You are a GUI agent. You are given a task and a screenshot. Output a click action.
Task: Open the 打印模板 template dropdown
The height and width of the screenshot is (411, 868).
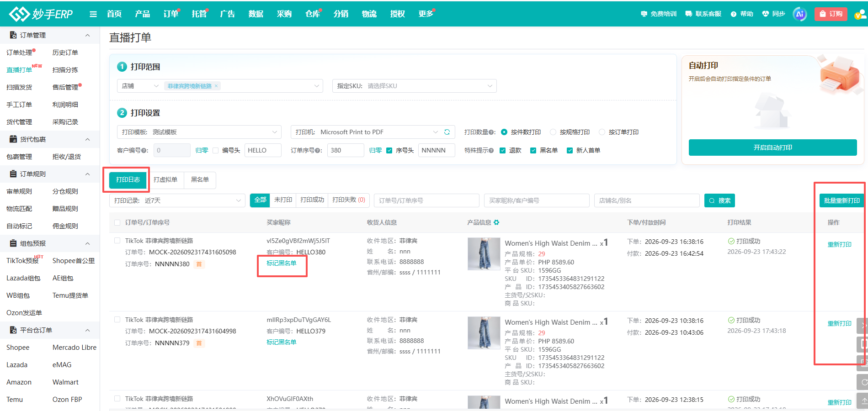click(199, 132)
